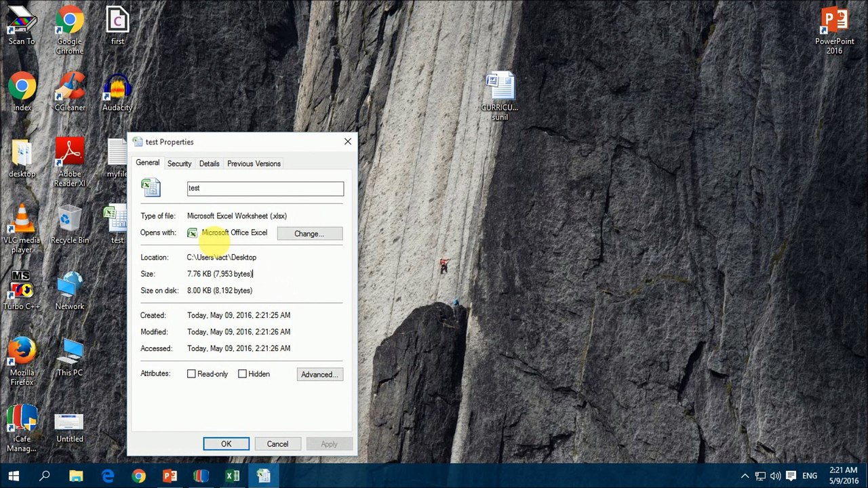
Task: Switch to Chrome on the taskbar
Action: (x=138, y=476)
